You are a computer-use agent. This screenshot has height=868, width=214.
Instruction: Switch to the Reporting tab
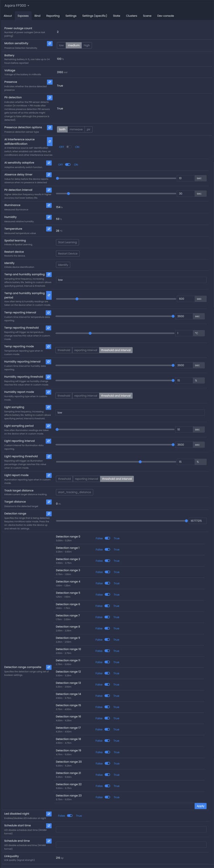(53, 16)
